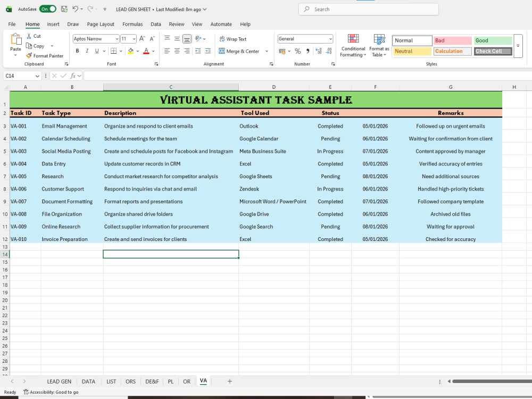Click the Orientation text angle icon
Screen dimensions: 532x399
[x=198, y=39]
